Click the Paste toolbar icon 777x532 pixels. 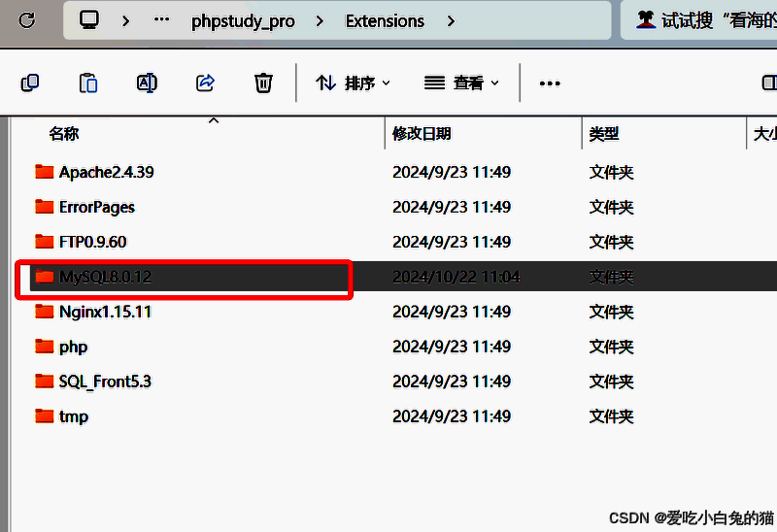(x=88, y=83)
